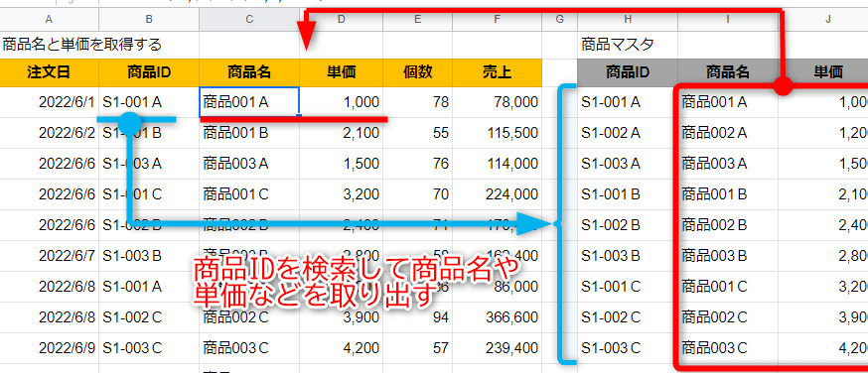868x373 pixels.
Task: Click quantity cell 94
Action: [417, 317]
